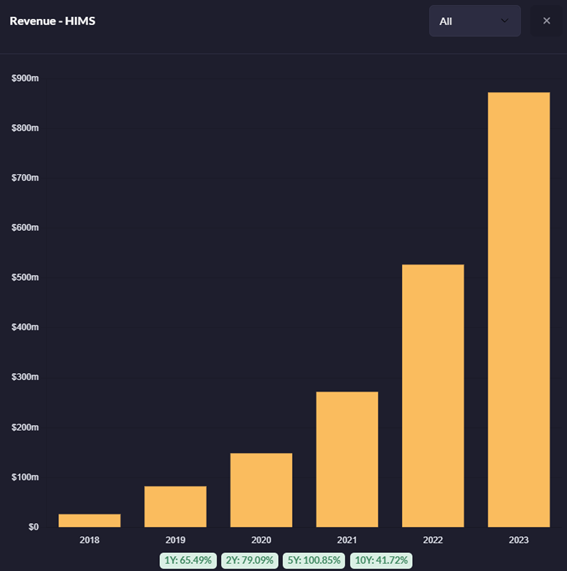Screen dimensions: 567x571
Task: Click the $700m axis label
Action: coord(25,178)
